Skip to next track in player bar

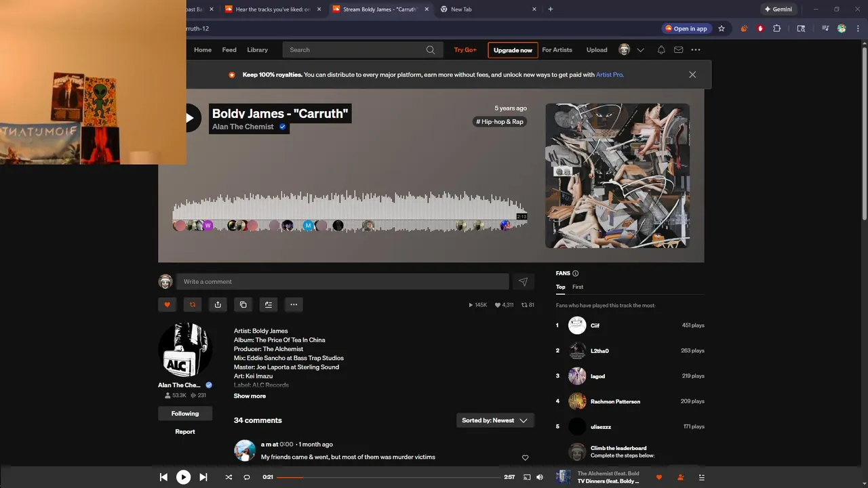pyautogui.click(x=203, y=477)
